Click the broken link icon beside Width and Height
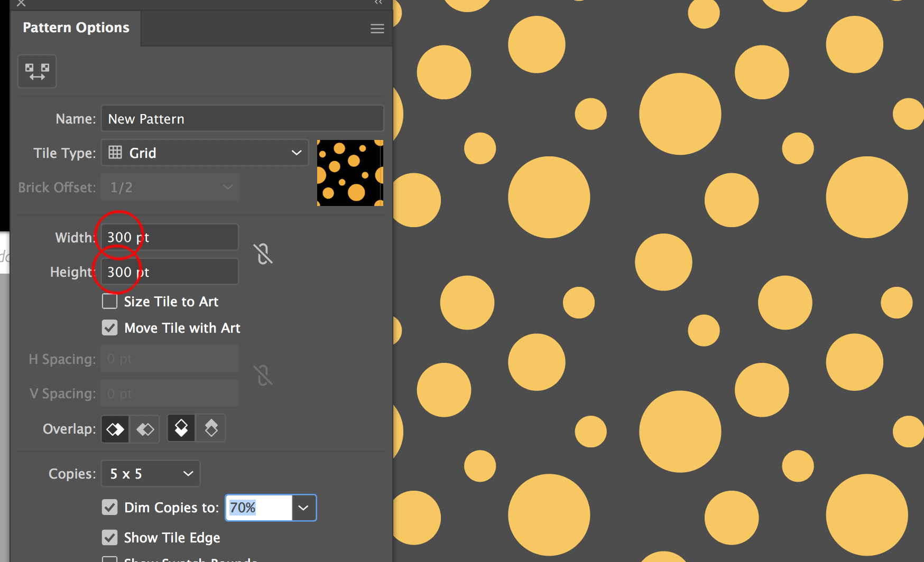 click(263, 254)
